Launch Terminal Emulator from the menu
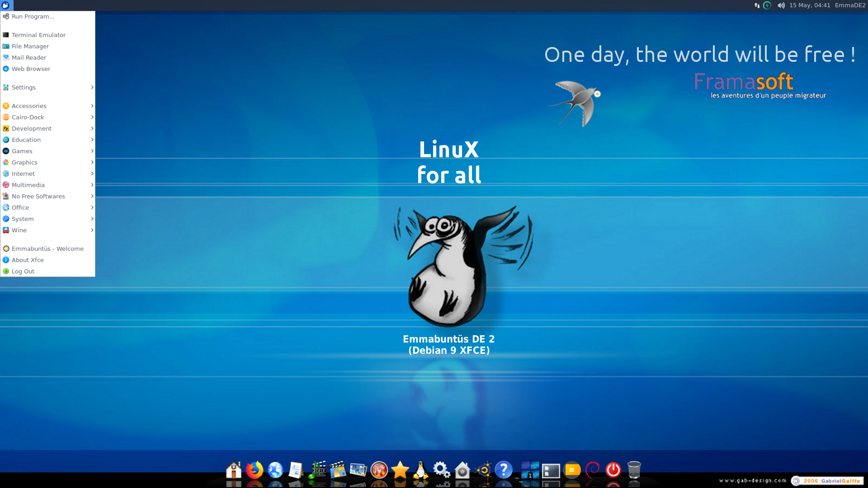Screen dimensions: 868x488 (47, 35)
